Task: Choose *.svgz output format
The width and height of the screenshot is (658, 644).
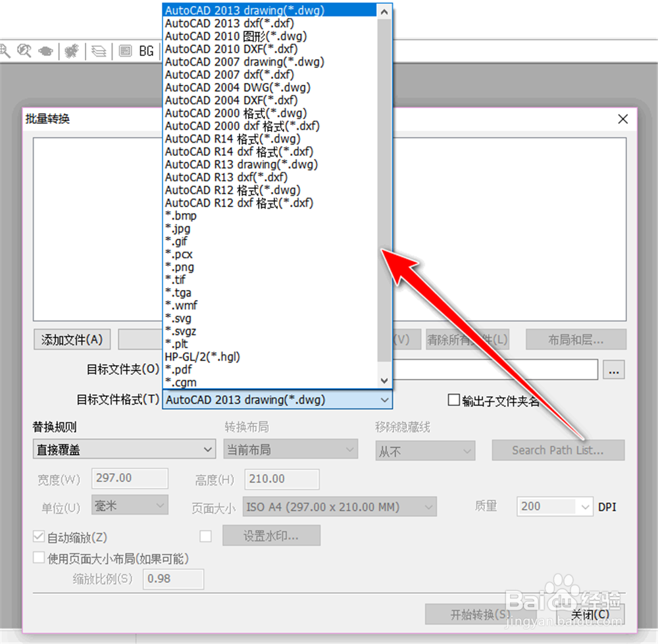Action: pos(269,332)
